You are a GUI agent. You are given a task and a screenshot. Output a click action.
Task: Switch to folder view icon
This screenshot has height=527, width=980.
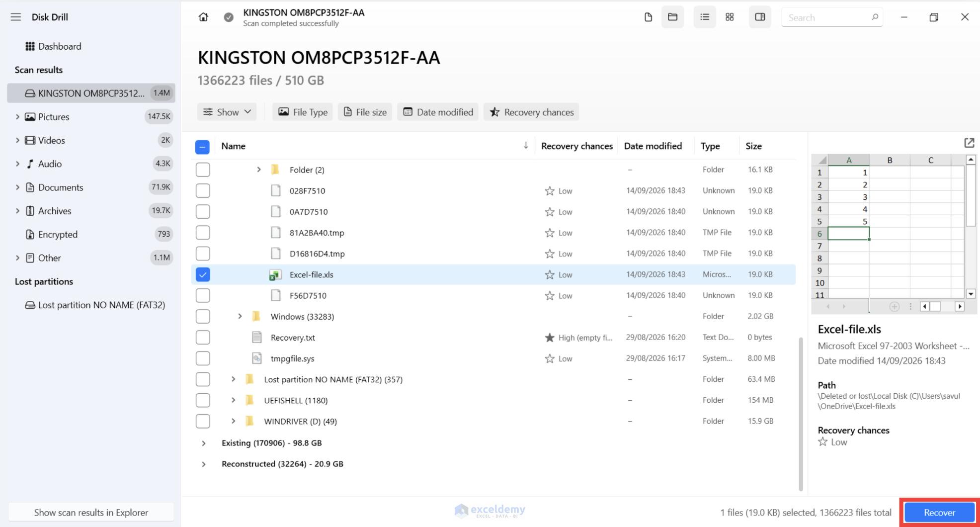click(x=672, y=17)
